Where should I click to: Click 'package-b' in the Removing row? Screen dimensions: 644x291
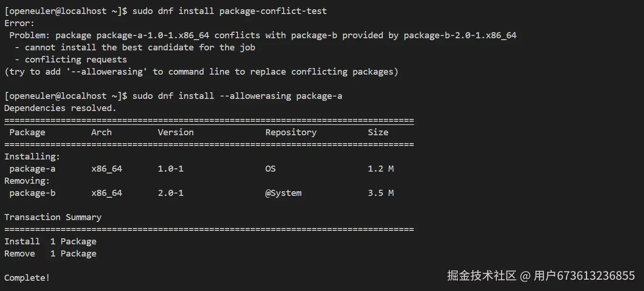click(32, 193)
